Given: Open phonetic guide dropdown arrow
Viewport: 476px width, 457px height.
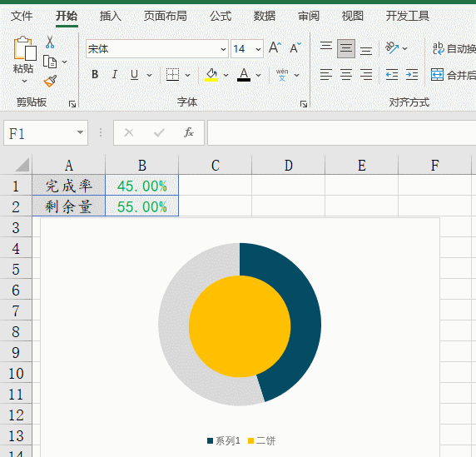Looking at the screenshot, I should (296, 75).
